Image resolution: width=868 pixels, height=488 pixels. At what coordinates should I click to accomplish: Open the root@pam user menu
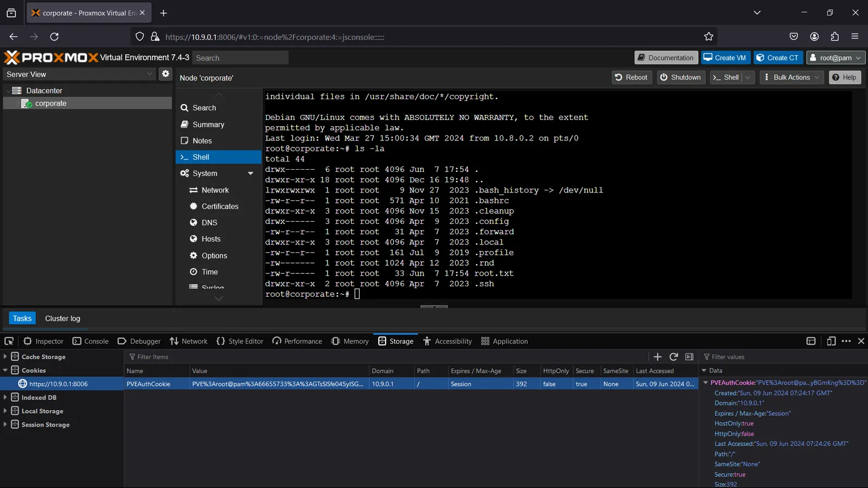pos(835,57)
